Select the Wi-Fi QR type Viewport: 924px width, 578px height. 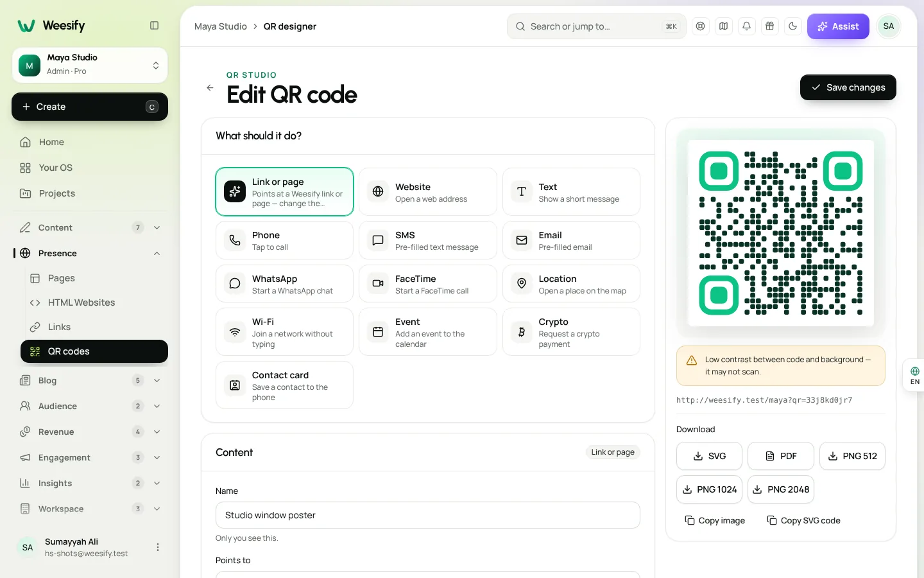coord(284,332)
